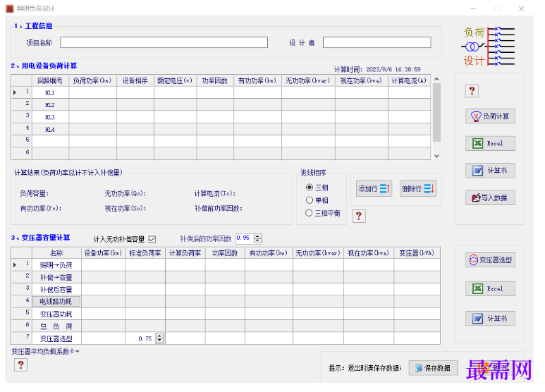
Task: Click the app icon in title bar
Action: (10, 8)
